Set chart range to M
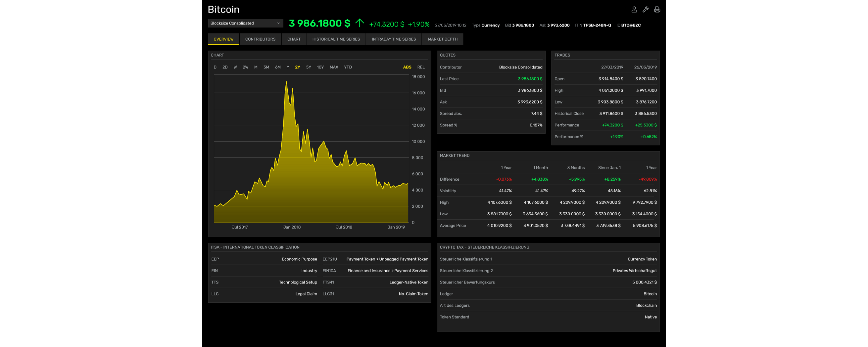This screenshot has height=347, width=868. point(256,67)
